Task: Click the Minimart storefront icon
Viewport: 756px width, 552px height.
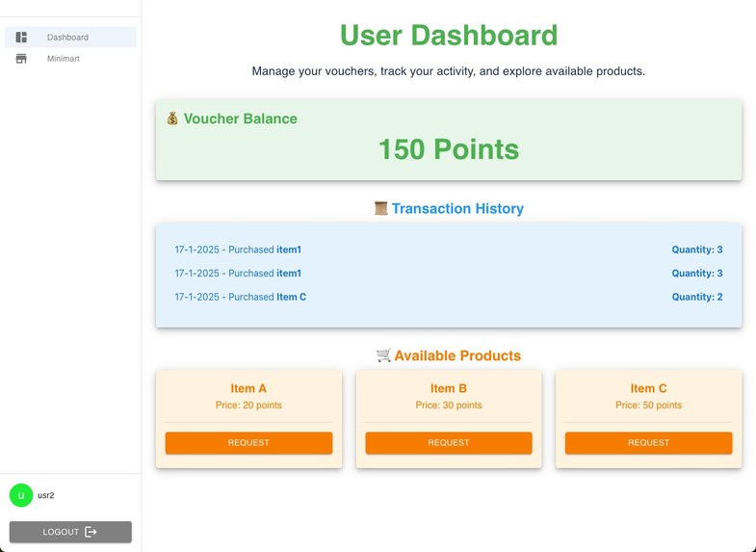Action: coord(21,59)
